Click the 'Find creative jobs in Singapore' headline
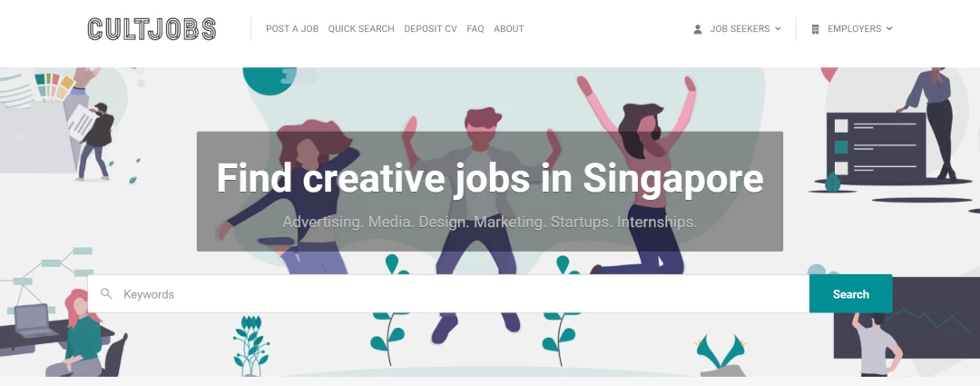 (490, 178)
